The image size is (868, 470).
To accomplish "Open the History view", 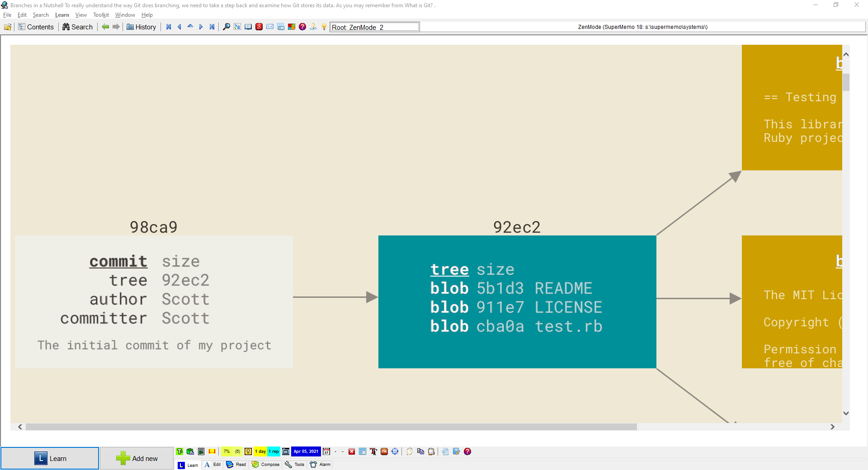I will tap(141, 27).
